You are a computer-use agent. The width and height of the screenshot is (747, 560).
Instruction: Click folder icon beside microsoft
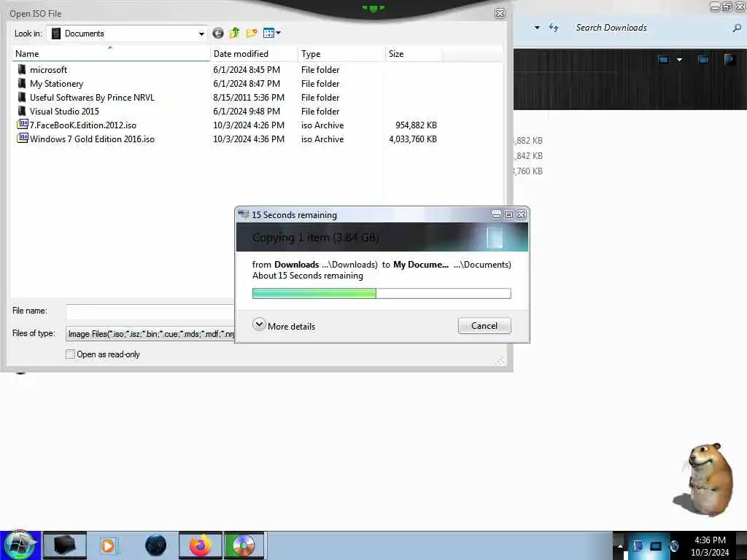pos(22,69)
